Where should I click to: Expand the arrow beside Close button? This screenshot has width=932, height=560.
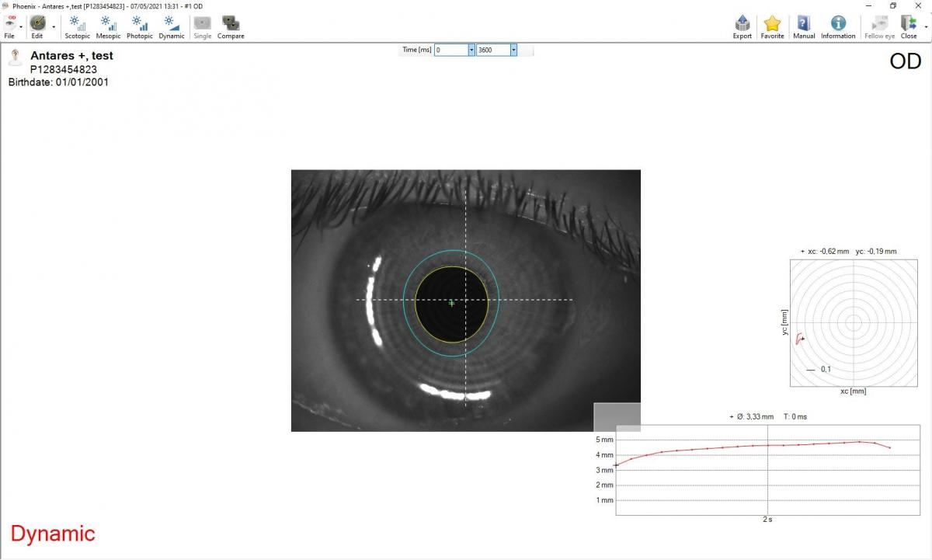pyautogui.click(x=926, y=26)
